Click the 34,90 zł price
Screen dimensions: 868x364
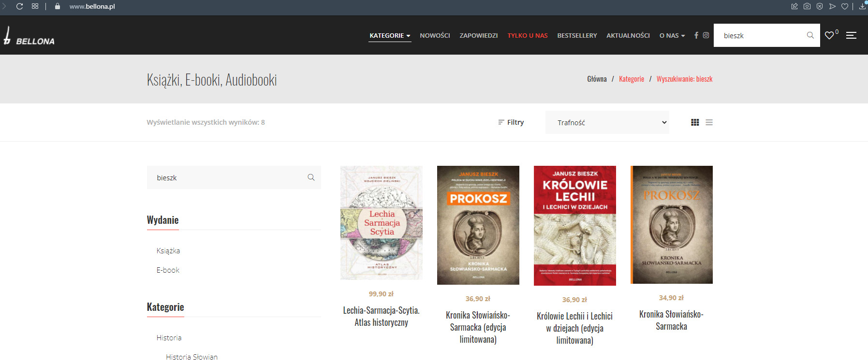coord(671,298)
